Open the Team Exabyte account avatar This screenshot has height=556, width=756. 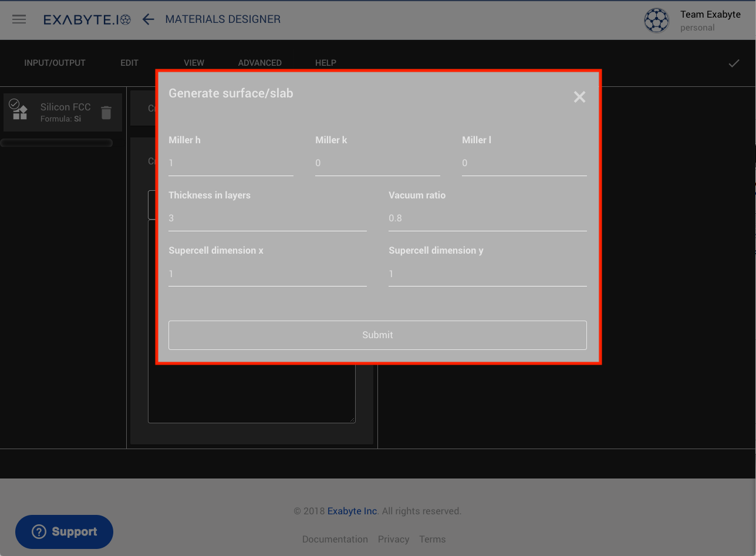pos(656,20)
